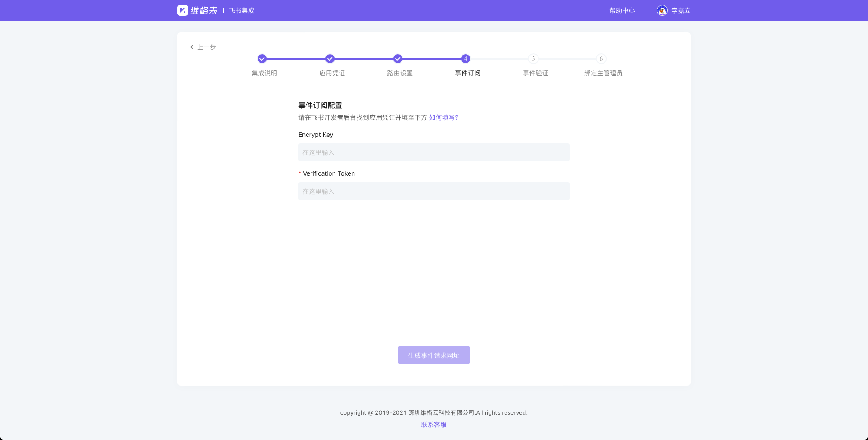This screenshot has width=868, height=440.
Task: Click the 维格表 logo icon
Action: point(183,10)
